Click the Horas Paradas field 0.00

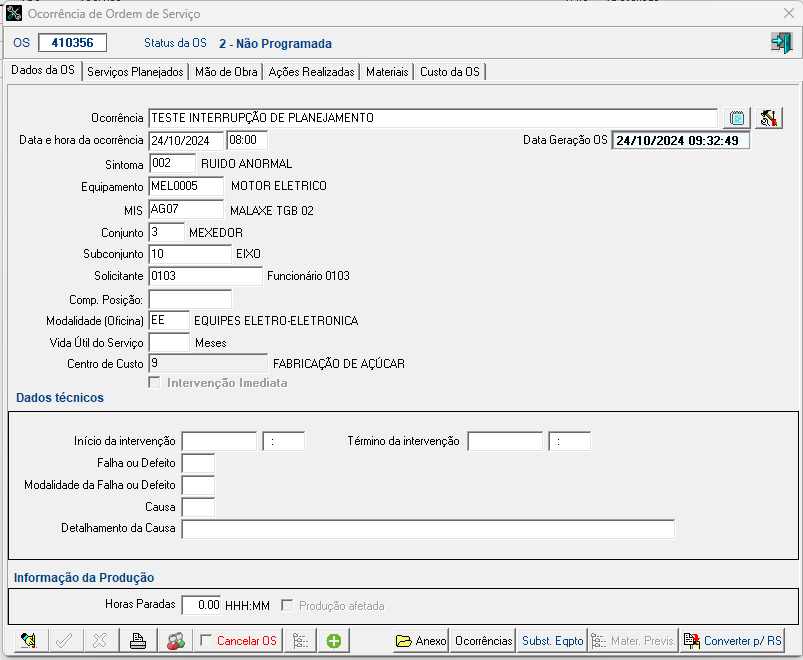pyautogui.click(x=201, y=605)
